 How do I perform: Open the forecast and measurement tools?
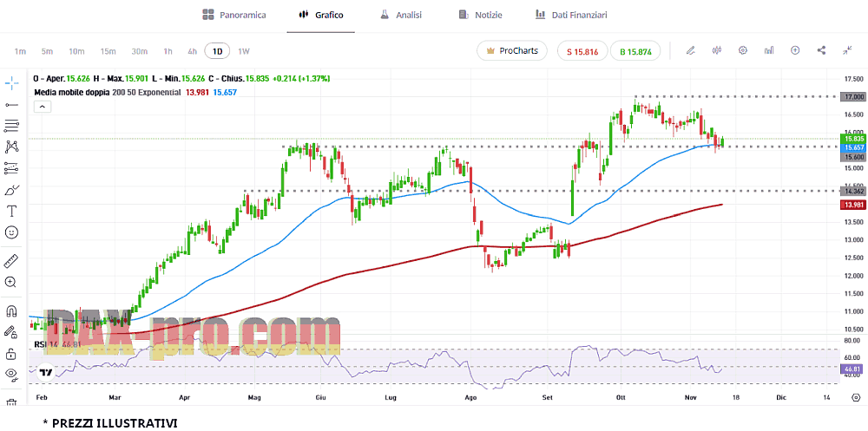[11, 167]
